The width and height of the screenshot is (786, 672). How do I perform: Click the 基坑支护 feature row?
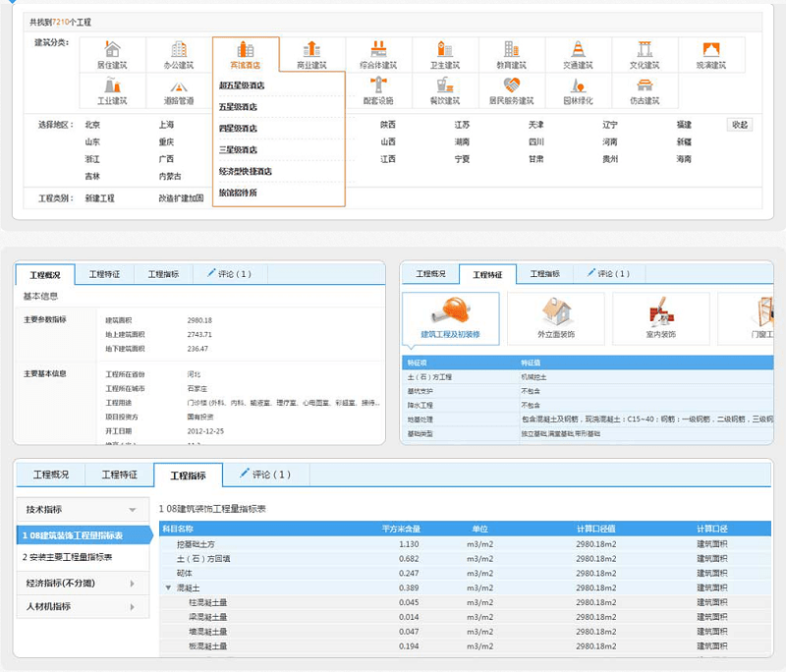pyautogui.click(x=588, y=391)
